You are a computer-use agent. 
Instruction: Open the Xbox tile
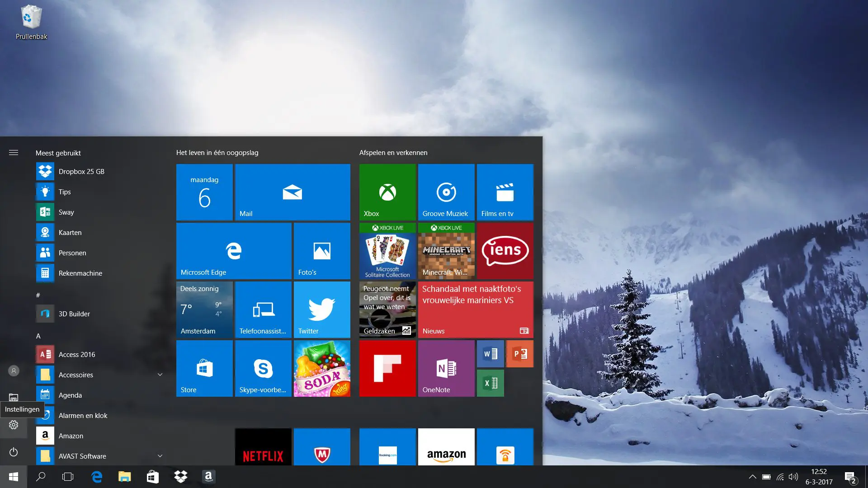(387, 192)
